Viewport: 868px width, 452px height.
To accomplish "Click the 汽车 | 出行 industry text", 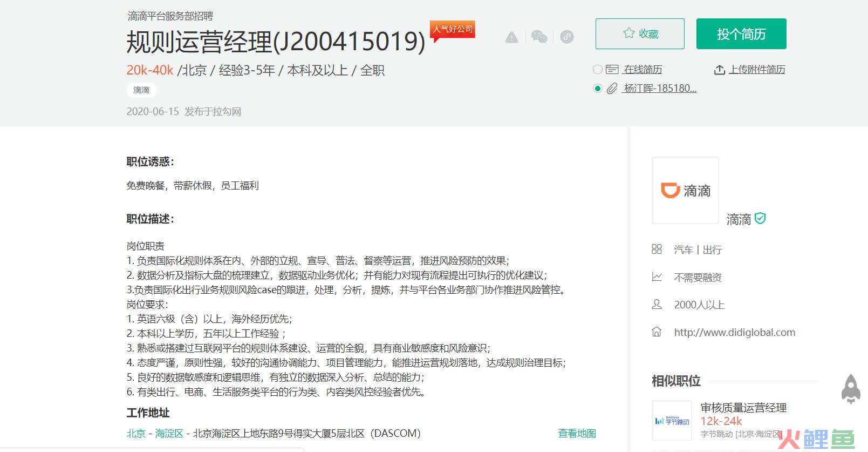I will (698, 249).
